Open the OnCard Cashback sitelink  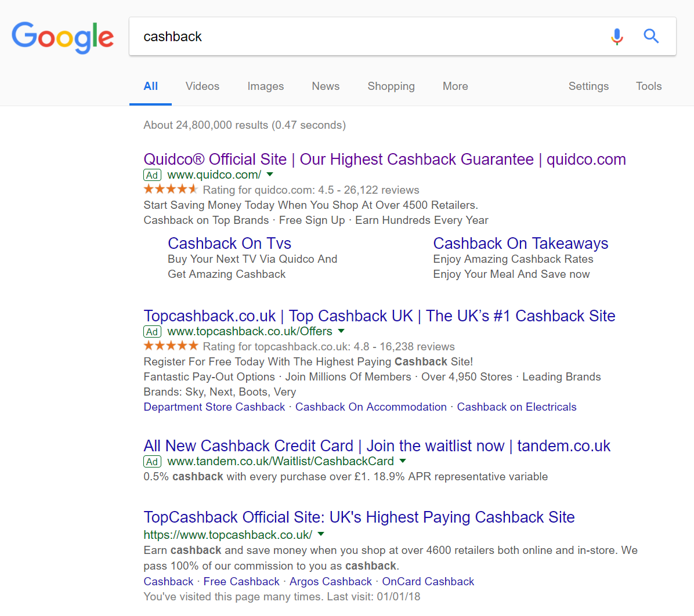(428, 581)
